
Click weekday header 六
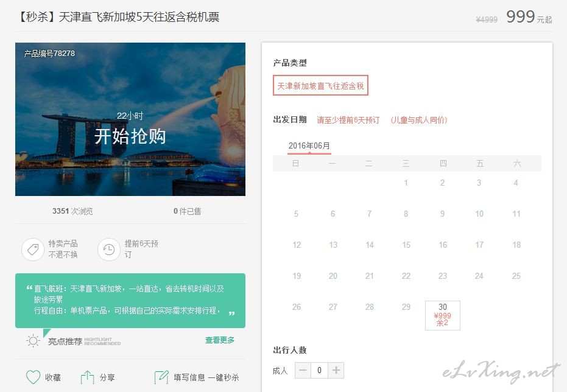517,164
